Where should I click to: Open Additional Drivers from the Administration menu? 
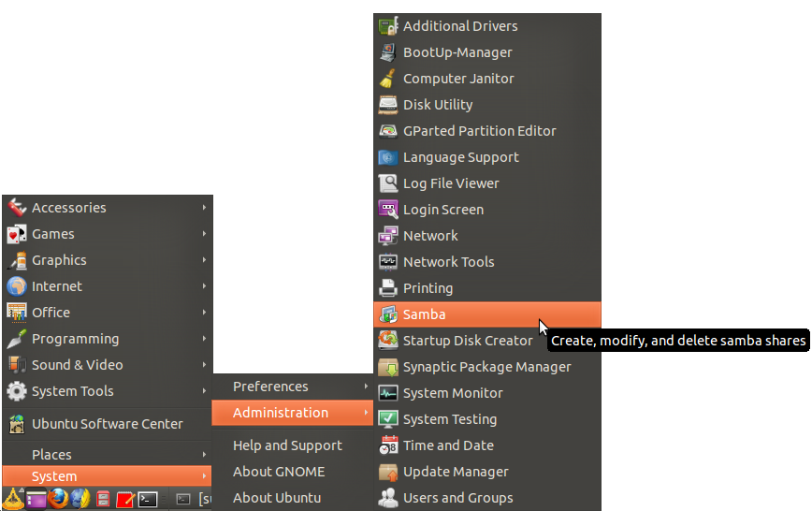486,26
